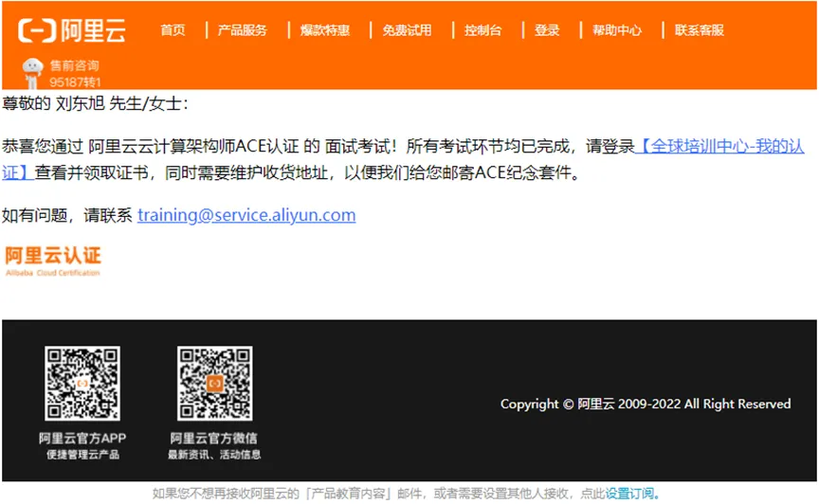
Task: Select 免费试用 in the top navigation
Action: [407, 30]
